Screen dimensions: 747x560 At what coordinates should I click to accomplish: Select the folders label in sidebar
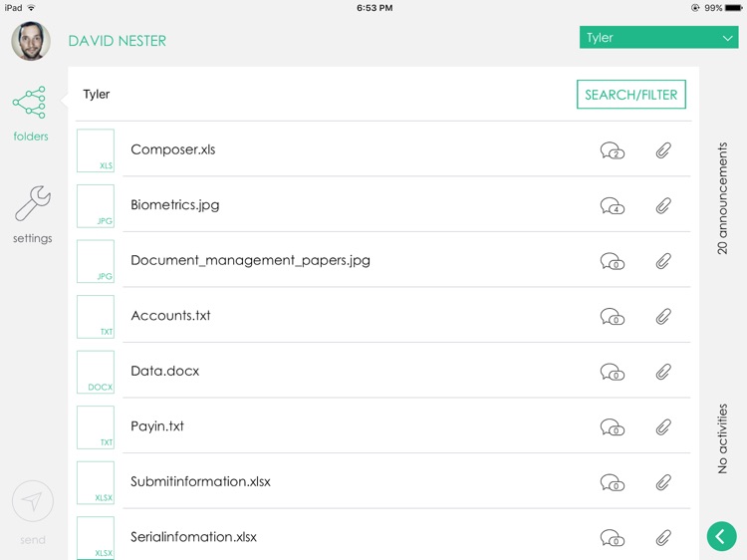pyautogui.click(x=31, y=137)
